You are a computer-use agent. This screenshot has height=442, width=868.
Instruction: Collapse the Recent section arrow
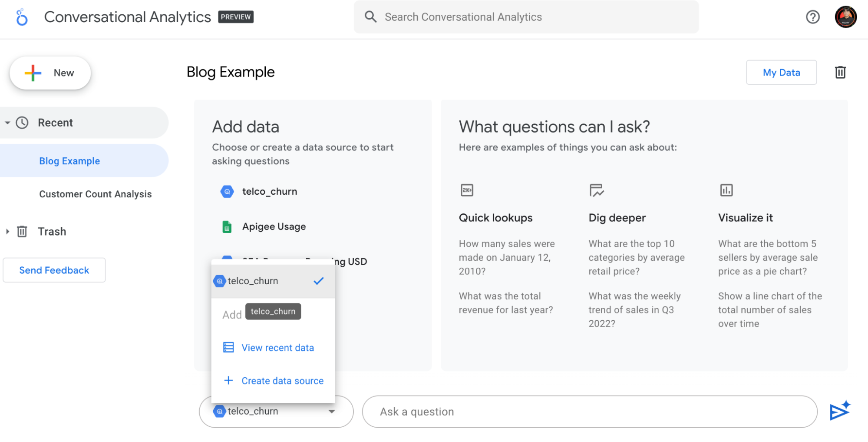(x=7, y=123)
